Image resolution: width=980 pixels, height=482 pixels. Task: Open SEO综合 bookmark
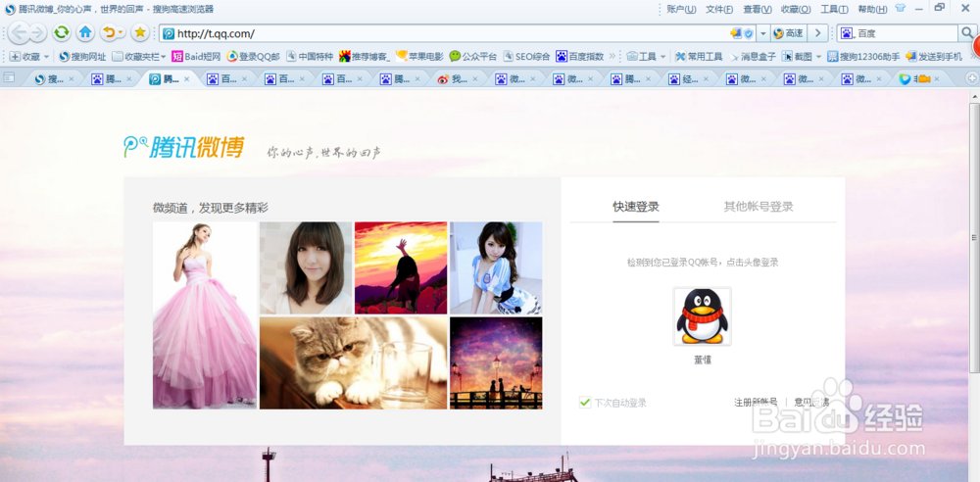coord(526,56)
